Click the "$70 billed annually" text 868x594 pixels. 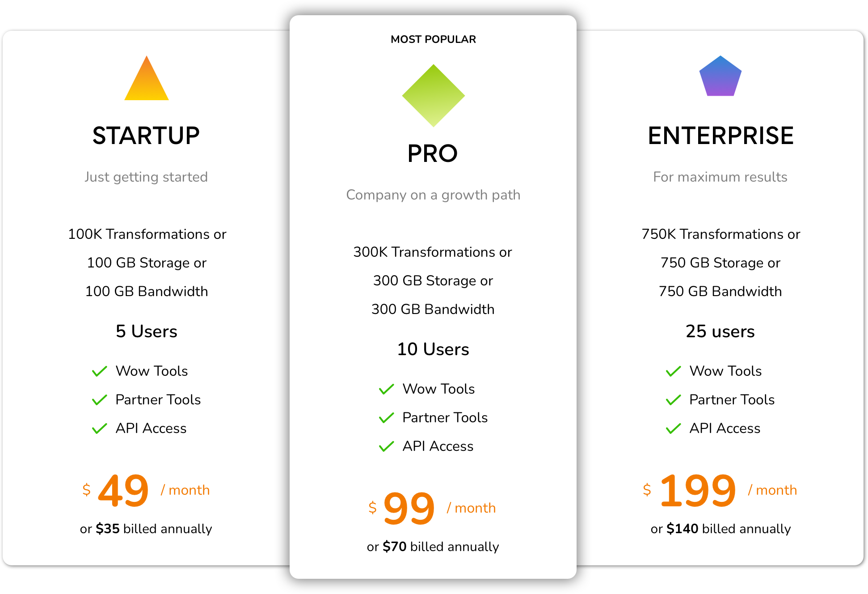pos(433,547)
